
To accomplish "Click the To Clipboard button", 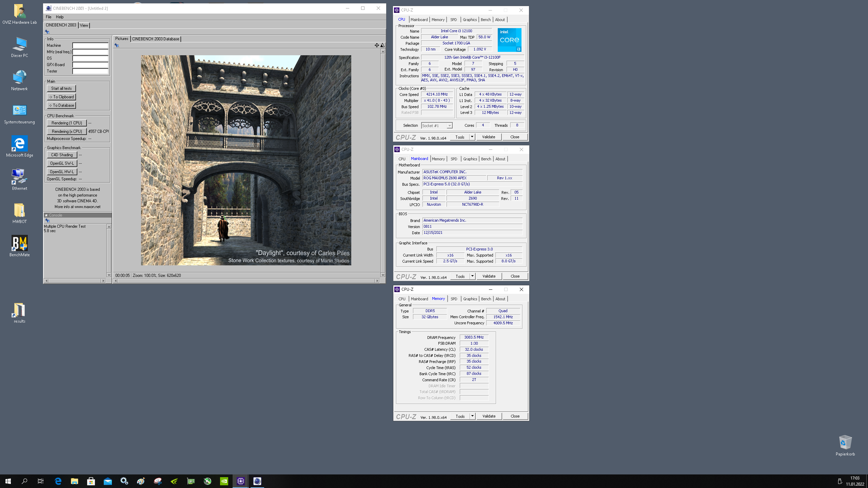I will tap(61, 97).
